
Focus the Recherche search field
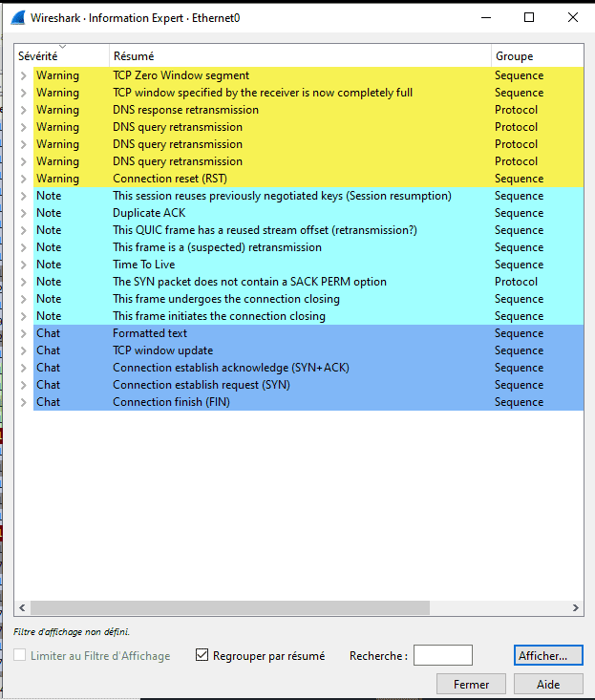(443, 655)
